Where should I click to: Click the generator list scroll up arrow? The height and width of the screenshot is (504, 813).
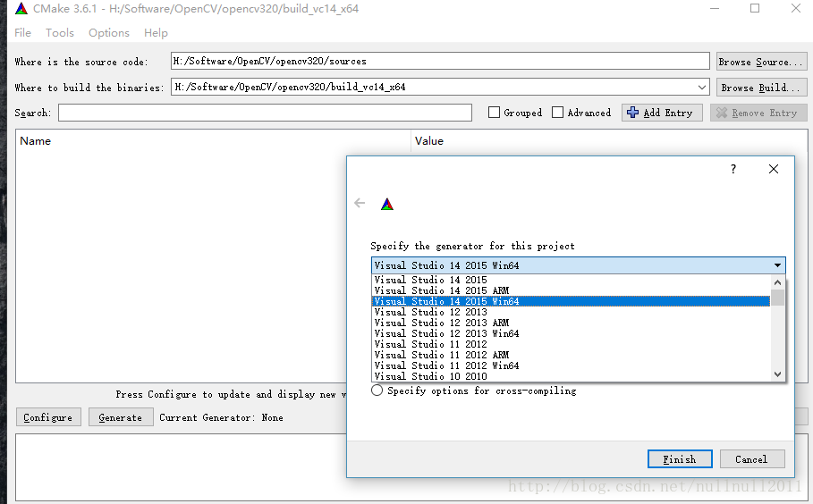(777, 282)
